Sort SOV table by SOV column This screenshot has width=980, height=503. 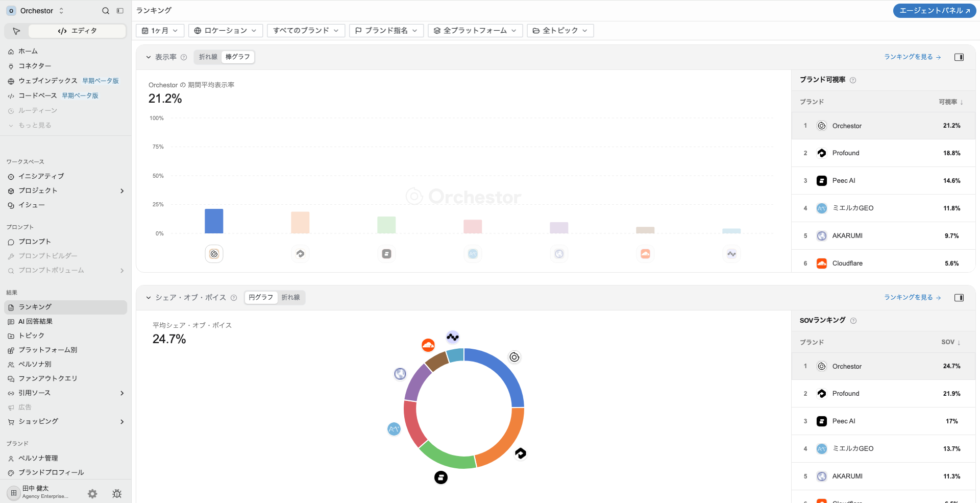[951, 343]
